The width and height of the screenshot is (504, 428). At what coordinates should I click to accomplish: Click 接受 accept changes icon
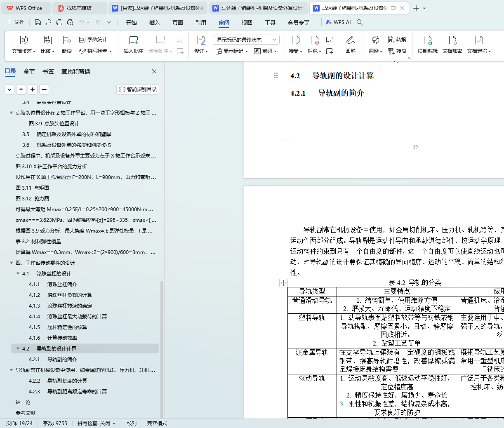point(295,40)
